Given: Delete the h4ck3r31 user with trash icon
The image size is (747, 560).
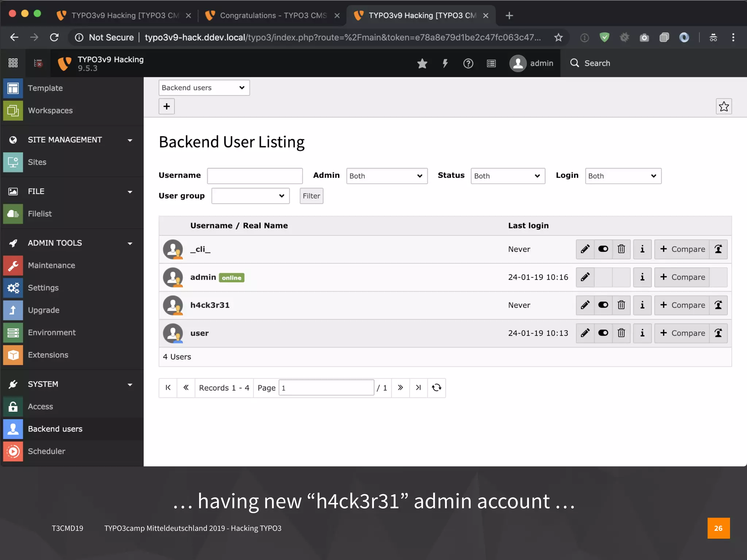Looking at the screenshot, I should [x=621, y=305].
